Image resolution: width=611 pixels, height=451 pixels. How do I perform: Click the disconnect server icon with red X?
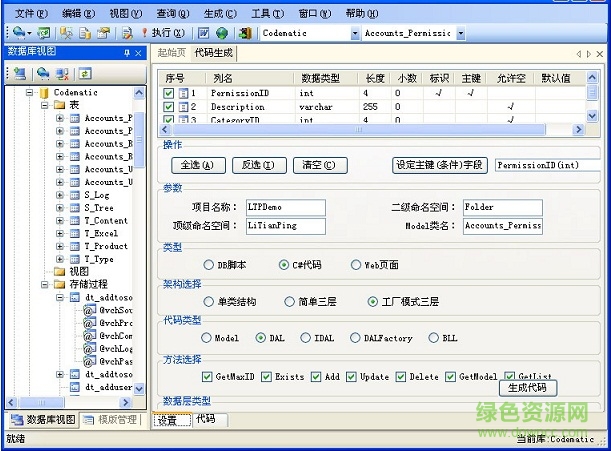(62, 73)
